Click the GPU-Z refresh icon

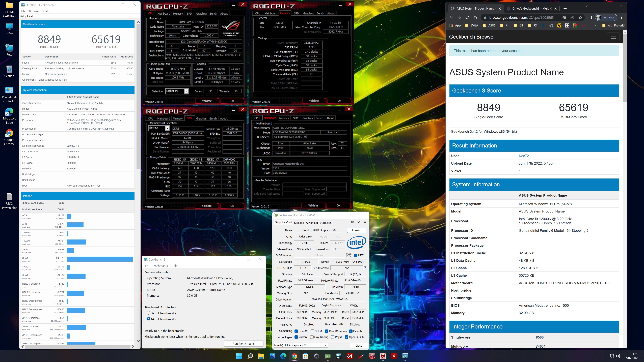coord(359,222)
